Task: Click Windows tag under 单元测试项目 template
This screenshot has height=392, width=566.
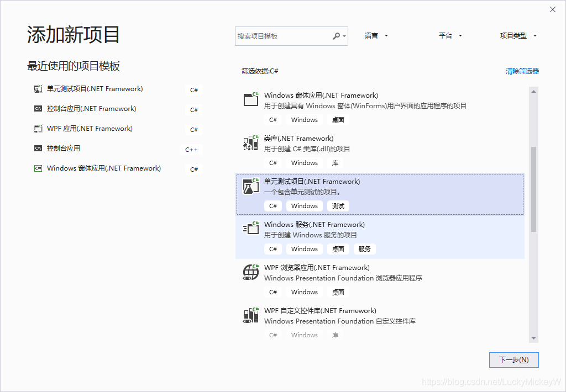Action: coord(305,206)
